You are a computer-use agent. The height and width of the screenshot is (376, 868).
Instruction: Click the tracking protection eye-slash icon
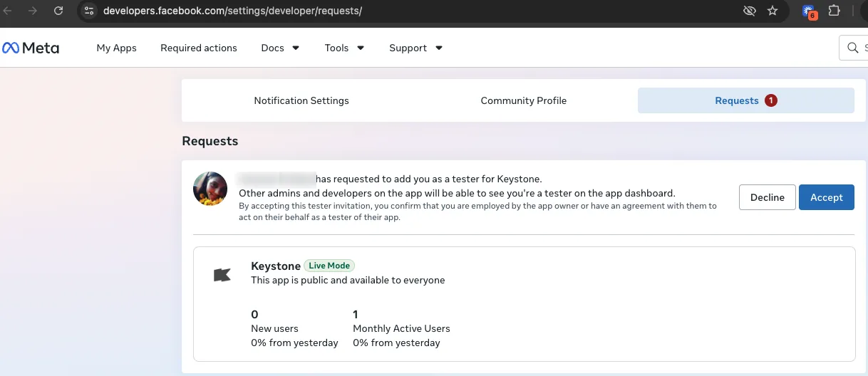coord(748,11)
